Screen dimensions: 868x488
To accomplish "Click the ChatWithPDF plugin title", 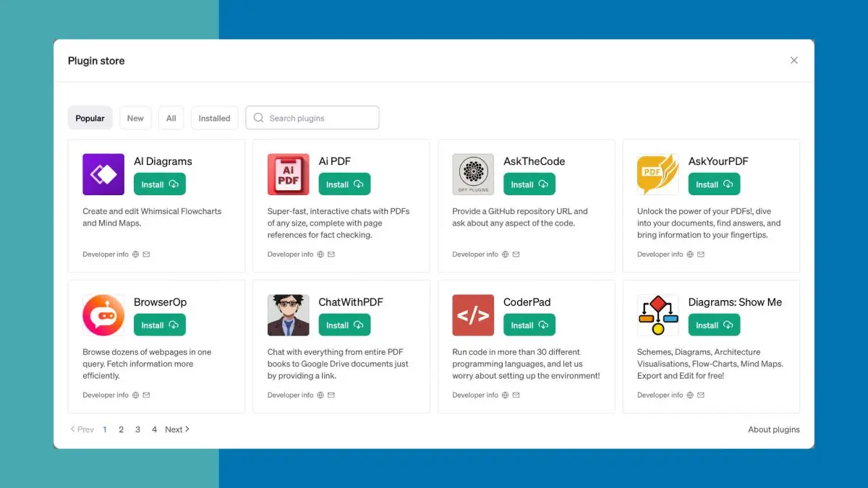I will click(351, 302).
